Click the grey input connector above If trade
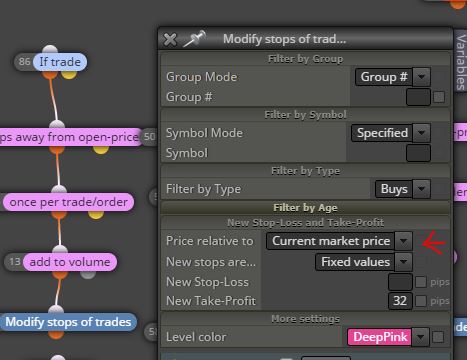This screenshot has width=467, height=360. click(50, 50)
